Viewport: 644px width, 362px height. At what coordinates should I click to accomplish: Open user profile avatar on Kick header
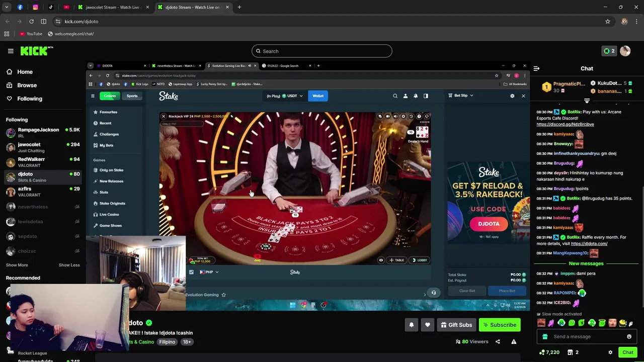tap(625, 51)
